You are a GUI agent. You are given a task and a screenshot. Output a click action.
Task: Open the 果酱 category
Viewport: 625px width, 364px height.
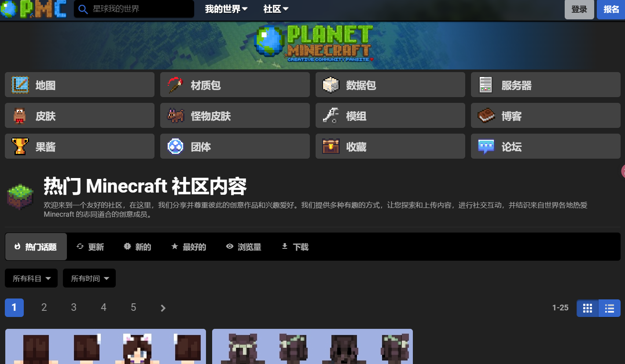click(x=80, y=146)
